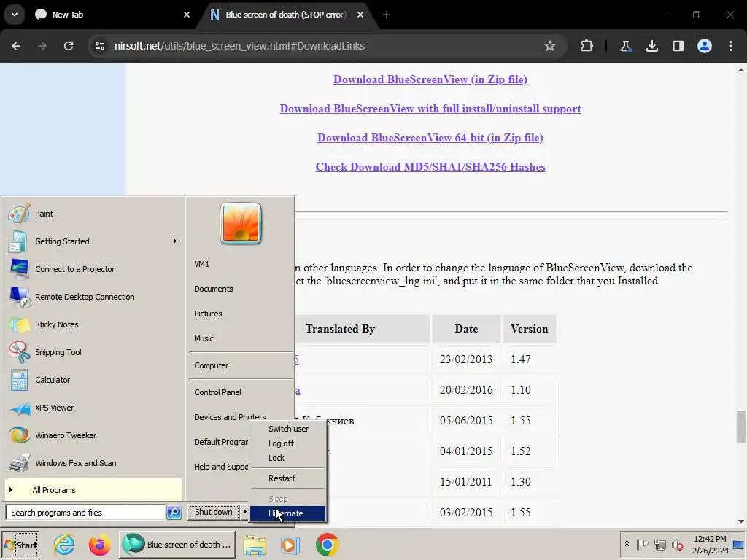Choose Restart from power menu
747x560 pixels.
pos(288,478)
